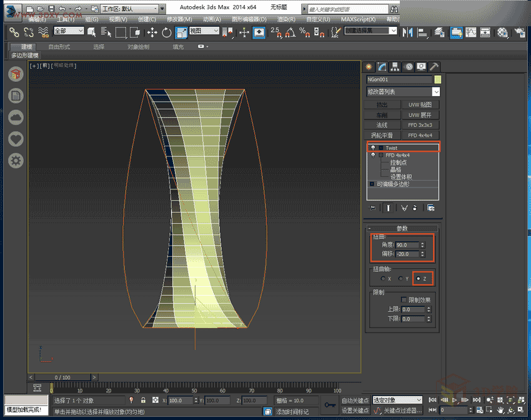Click the 角度 angle value field
The image size is (531, 420).
(406, 245)
